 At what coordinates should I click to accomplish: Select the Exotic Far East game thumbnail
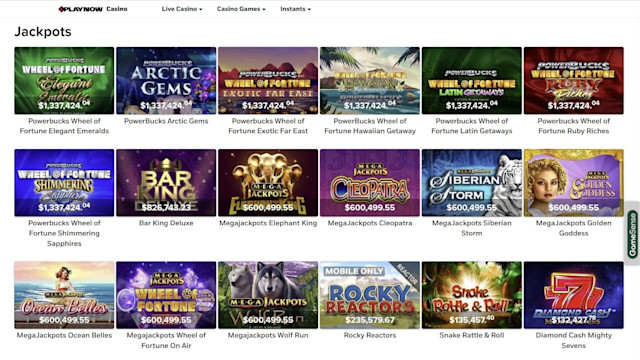tap(268, 80)
